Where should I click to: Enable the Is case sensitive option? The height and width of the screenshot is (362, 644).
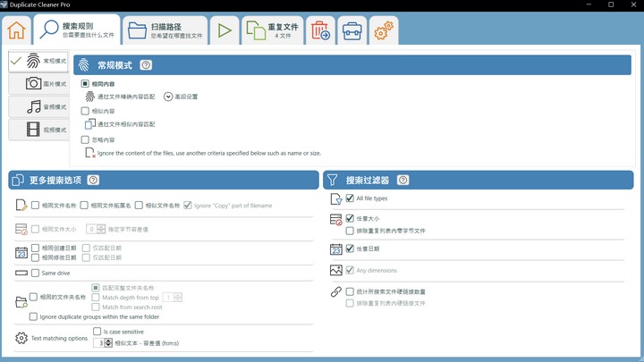pos(97,332)
